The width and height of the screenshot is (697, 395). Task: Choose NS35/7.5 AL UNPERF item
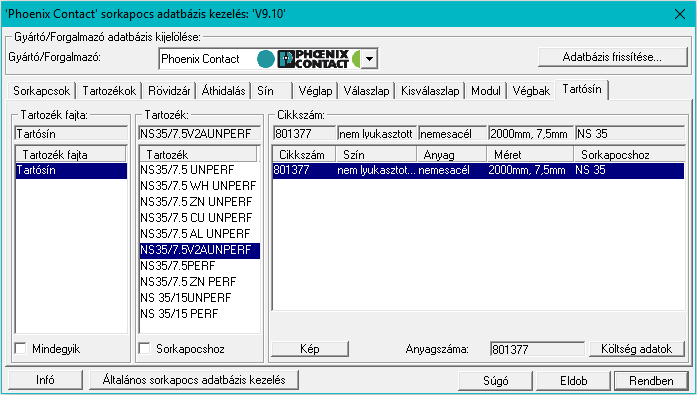tap(199, 234)
